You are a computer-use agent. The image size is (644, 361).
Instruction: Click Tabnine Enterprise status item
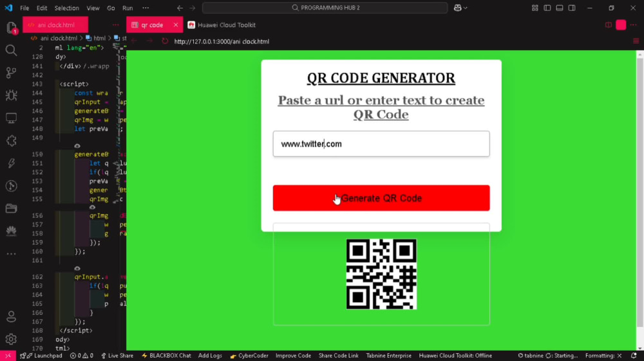point(388,356)
